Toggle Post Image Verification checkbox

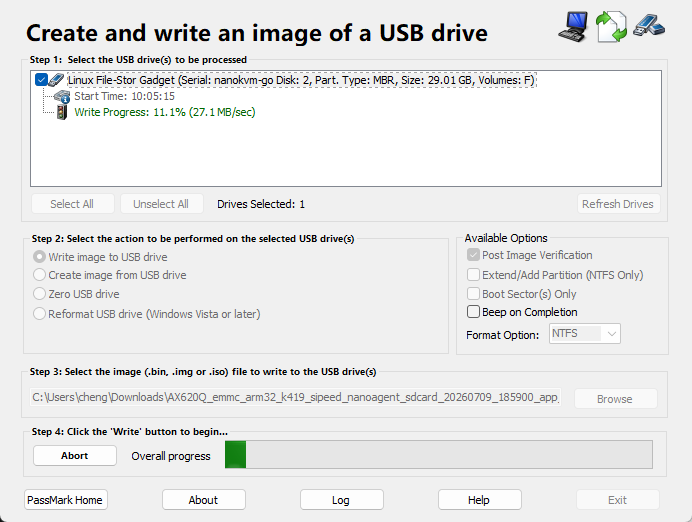pos(474,255)
